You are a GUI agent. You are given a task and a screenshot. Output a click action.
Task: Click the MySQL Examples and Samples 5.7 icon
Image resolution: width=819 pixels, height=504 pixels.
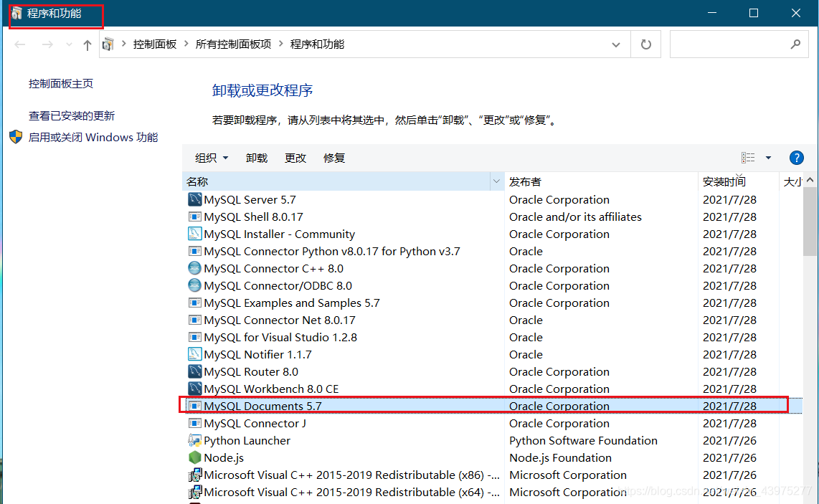coord(194,303)
